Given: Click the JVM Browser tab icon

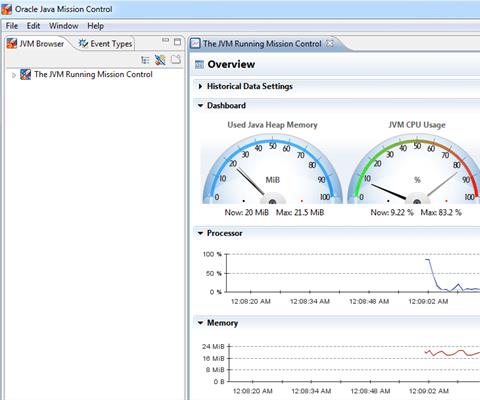Looking at the screenshot, I should point(12,43).
